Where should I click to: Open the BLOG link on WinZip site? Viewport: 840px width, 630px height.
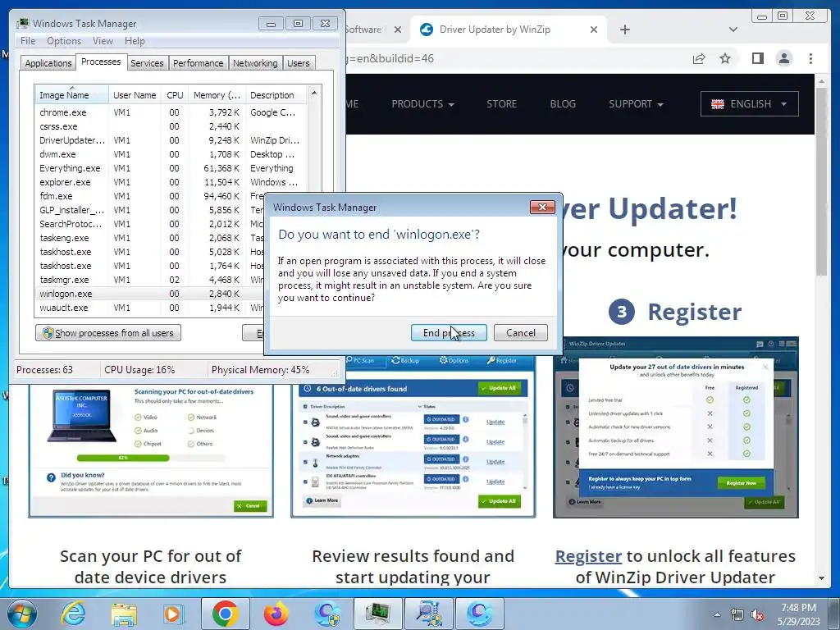[563, 104]
